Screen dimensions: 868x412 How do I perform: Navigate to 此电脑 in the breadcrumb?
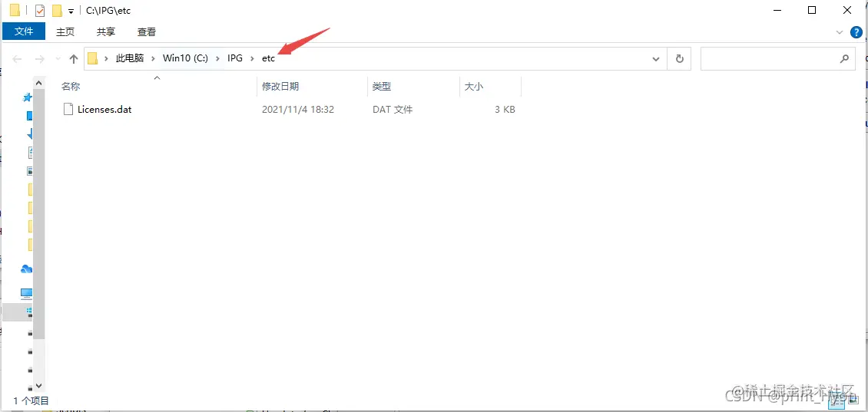[x=130, y=58]
